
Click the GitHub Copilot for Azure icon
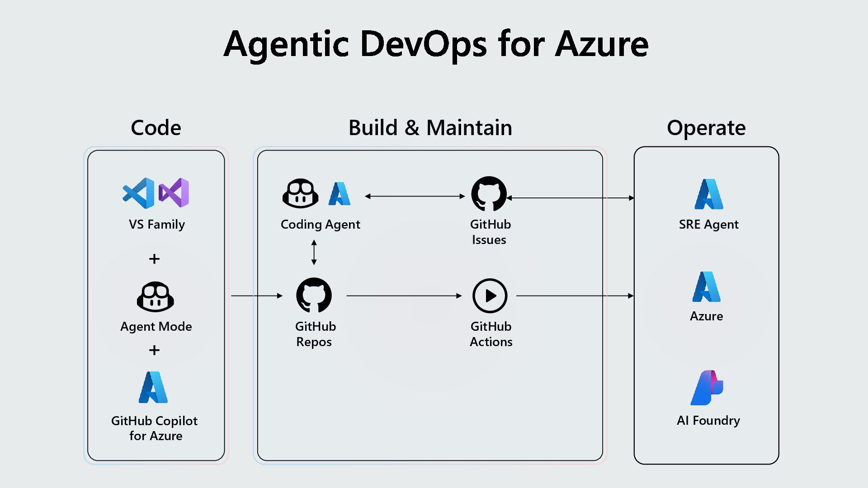pyautogui.click(x=153, y=387)
